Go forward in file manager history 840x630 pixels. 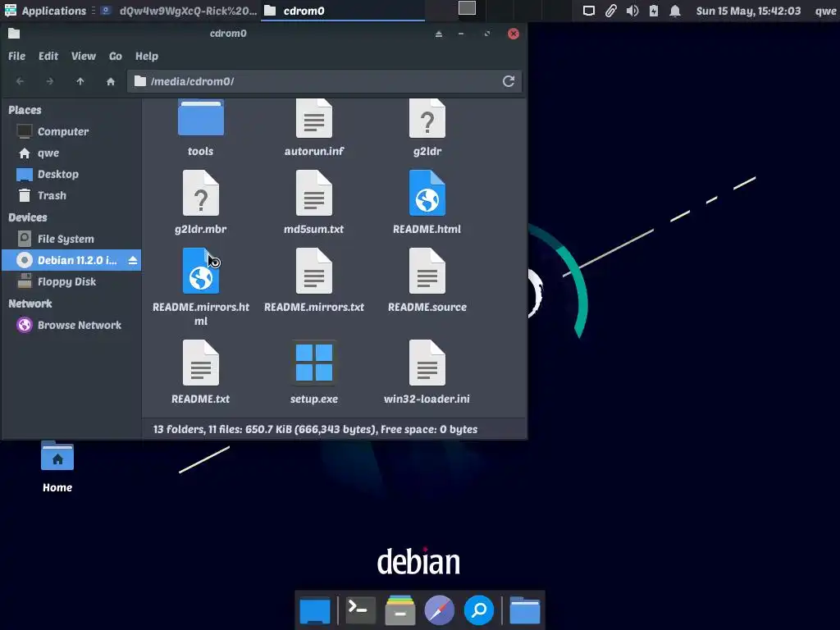click(50, 81)
